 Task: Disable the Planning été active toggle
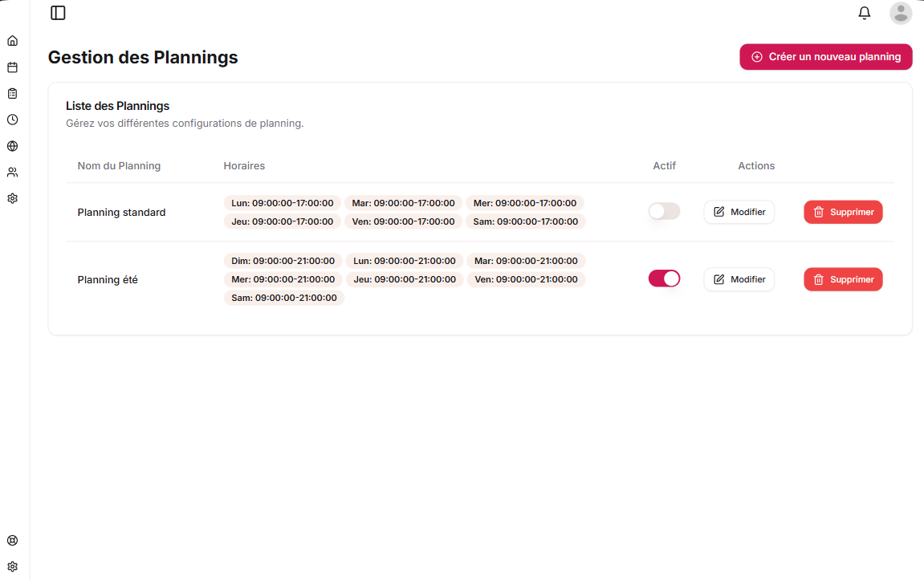coord(664,278)
